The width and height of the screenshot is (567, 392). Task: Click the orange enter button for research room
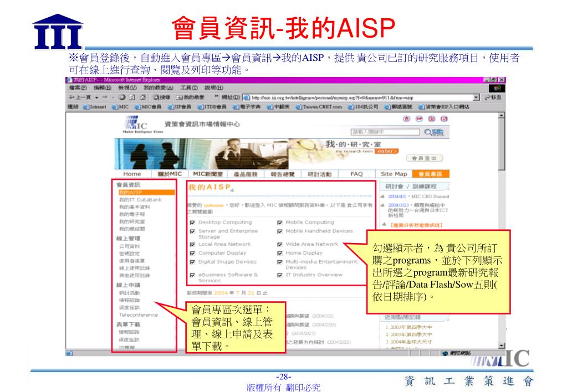(x=386, y=151)
